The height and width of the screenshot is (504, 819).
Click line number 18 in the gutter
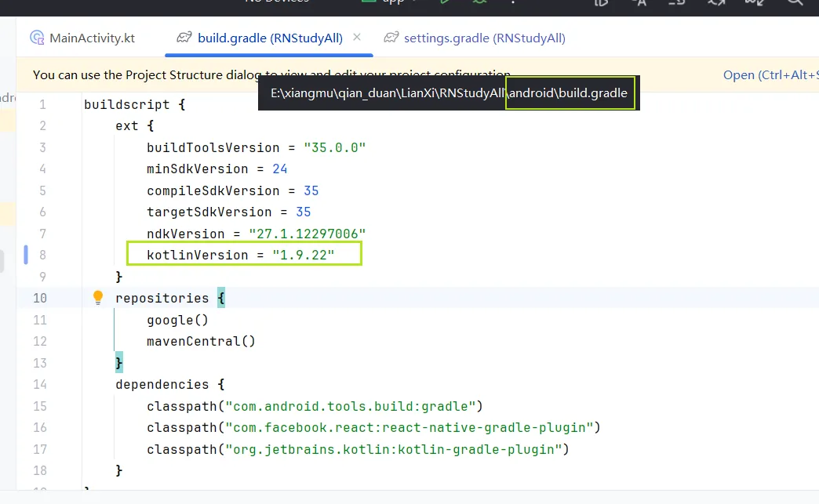pyautogui.click(x=40, y=470)
